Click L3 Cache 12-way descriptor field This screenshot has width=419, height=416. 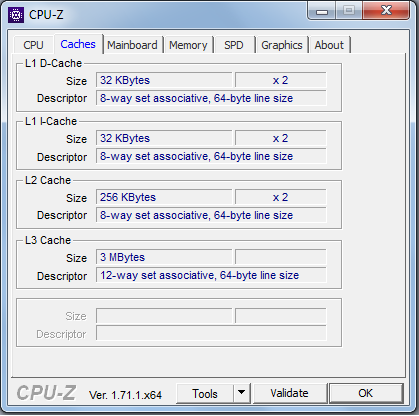coord(211,275)
